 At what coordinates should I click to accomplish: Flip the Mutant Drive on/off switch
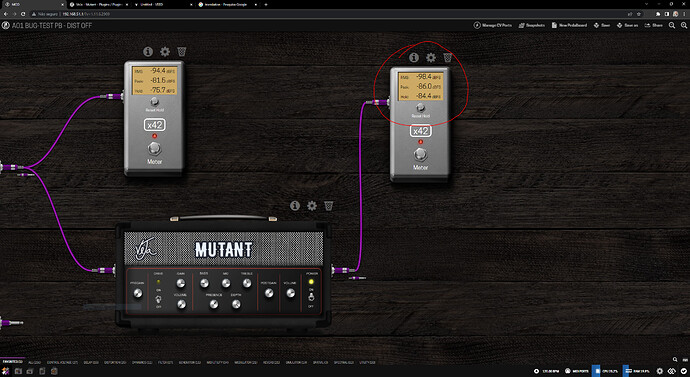(x=158, y=299)
